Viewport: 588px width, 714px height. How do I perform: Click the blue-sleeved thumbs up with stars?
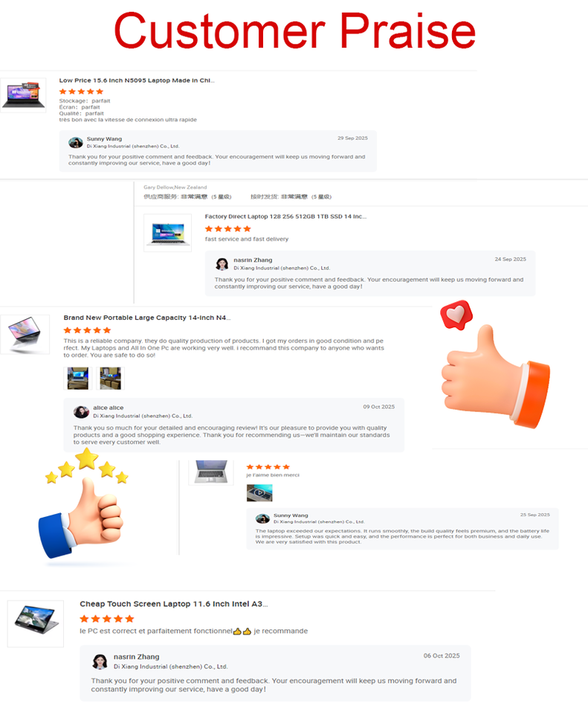pyautogui.click(x=83, y=504)
